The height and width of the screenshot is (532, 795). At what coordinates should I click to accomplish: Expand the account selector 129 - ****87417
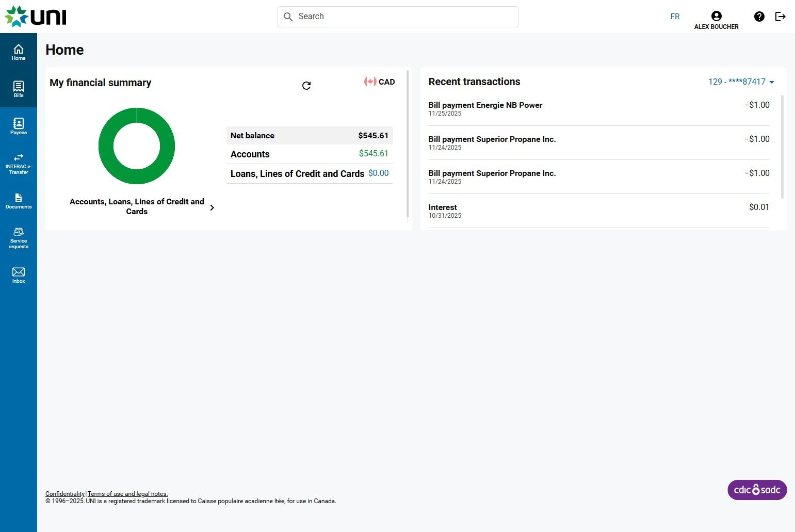pos(741,82)
